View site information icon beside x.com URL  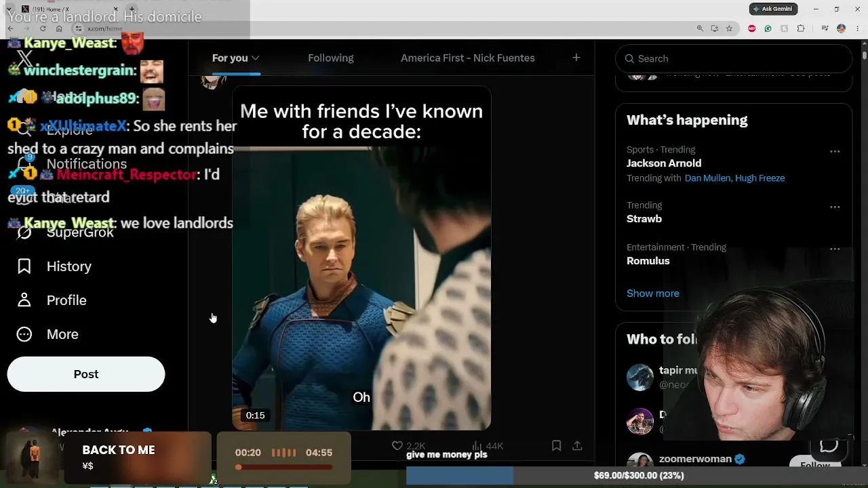click(x=79, y=28)
